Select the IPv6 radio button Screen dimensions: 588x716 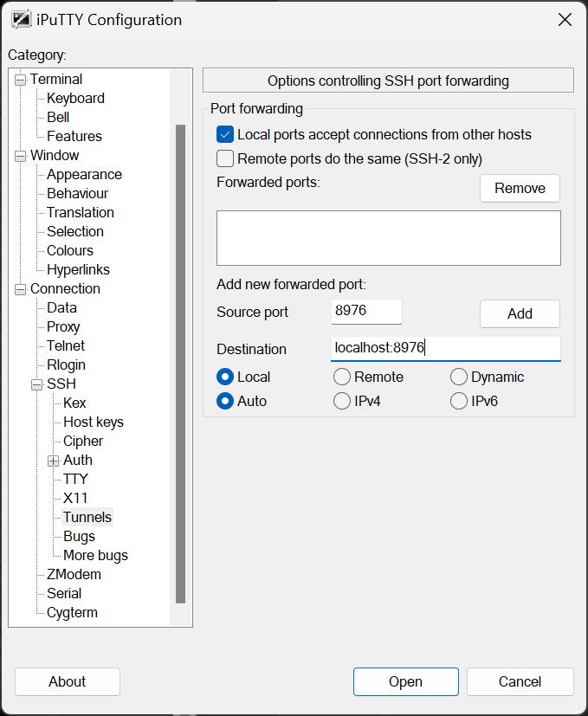click(459, 402)
